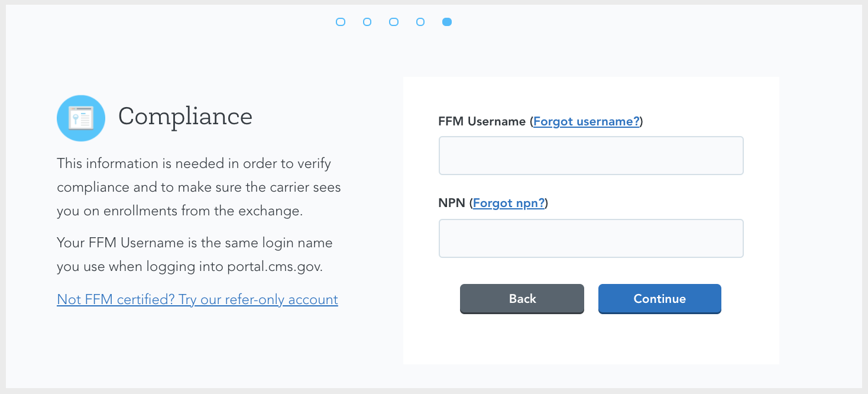
Task: Select the second progress step dot
Action: (x=367, y=21)
